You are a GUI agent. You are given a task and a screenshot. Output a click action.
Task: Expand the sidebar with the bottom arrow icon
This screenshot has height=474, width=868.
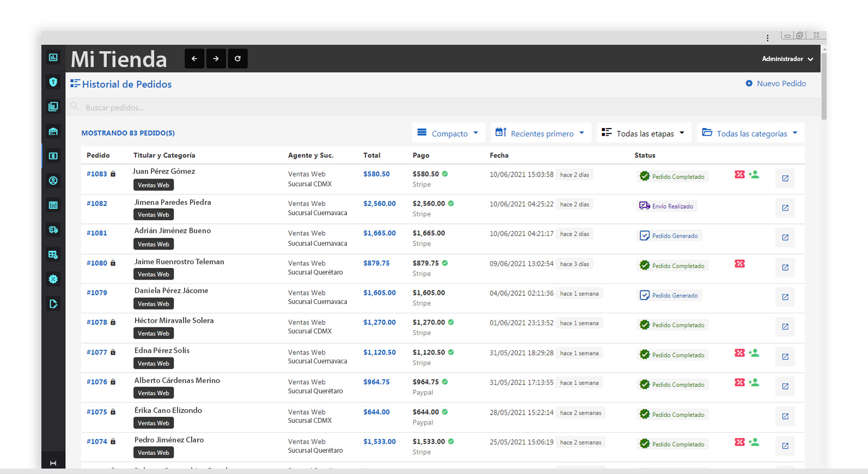click(53, 463)
